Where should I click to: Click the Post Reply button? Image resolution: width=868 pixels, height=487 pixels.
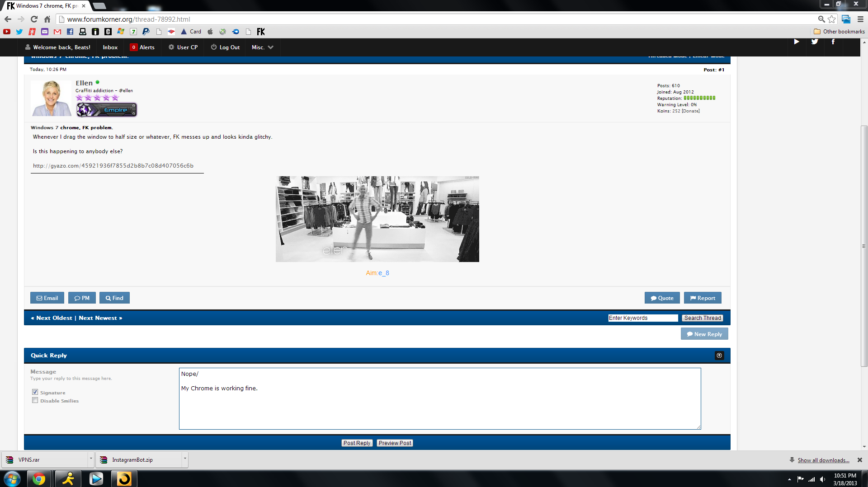(357, 443)
